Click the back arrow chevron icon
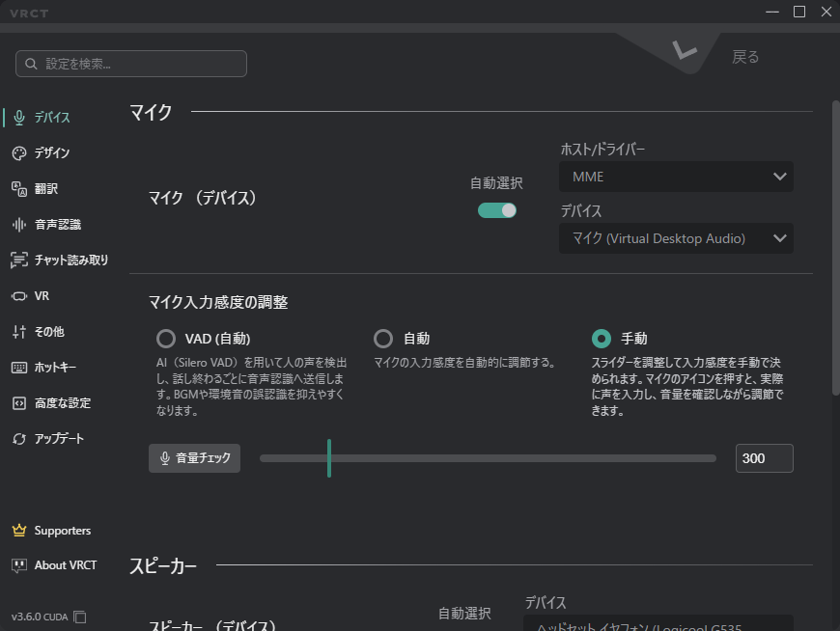The height and width of the screenshot is (631, 840). (x=685, y=50)
